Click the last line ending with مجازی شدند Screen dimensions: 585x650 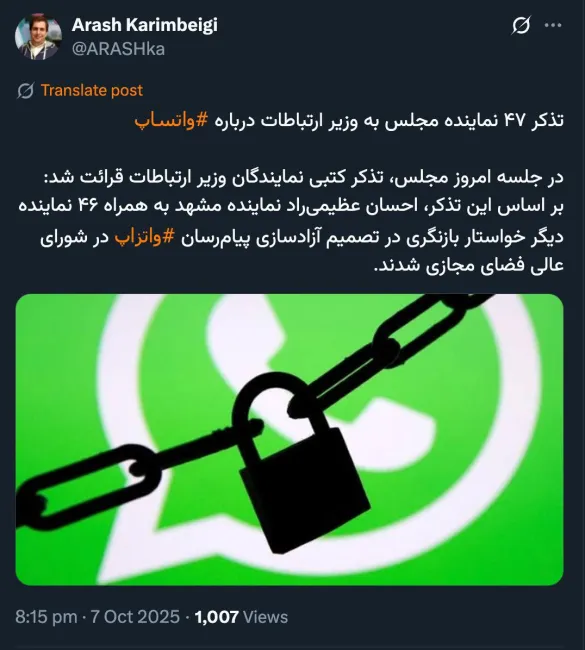pyautogui.click(x=468, y=265)
